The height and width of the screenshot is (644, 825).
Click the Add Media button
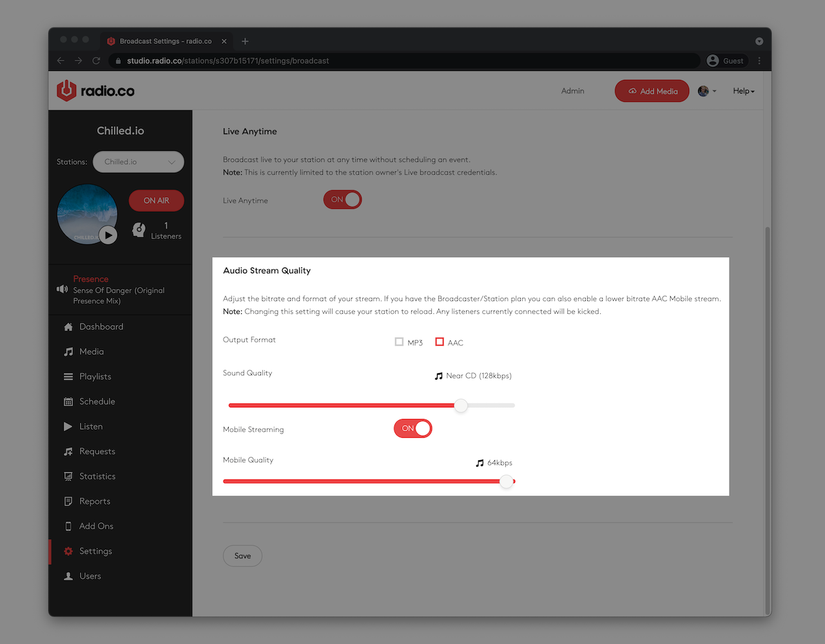click(652, 91)
